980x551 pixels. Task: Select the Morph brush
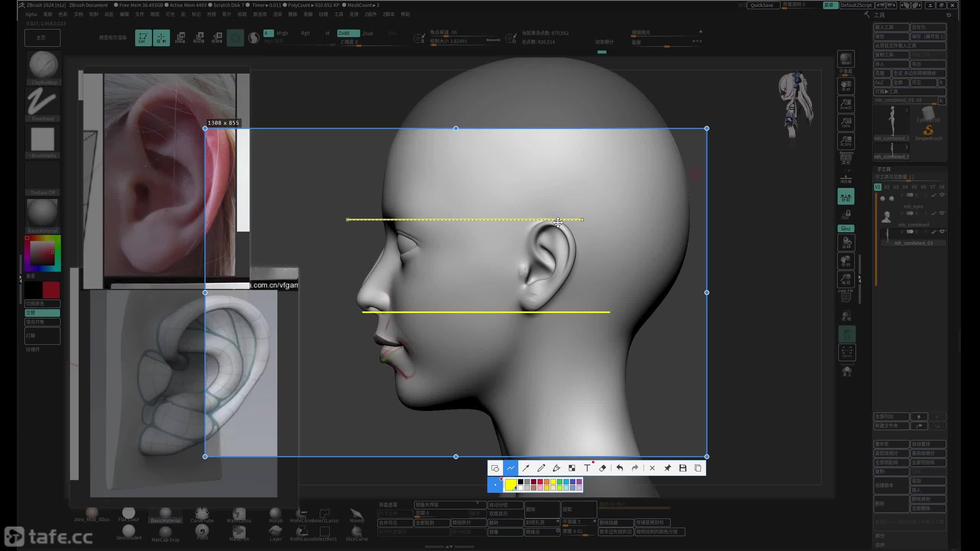pos(276,515)
